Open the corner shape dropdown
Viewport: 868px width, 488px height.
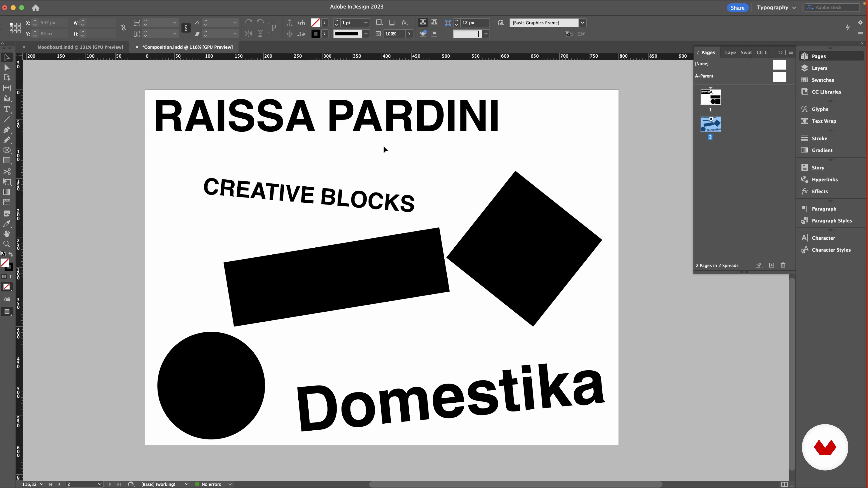tap(486, 34)
